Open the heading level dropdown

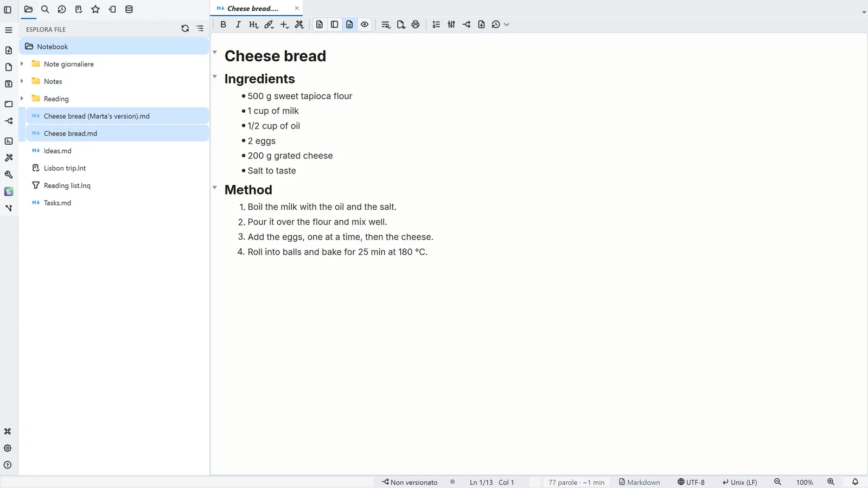click(253, 24)
